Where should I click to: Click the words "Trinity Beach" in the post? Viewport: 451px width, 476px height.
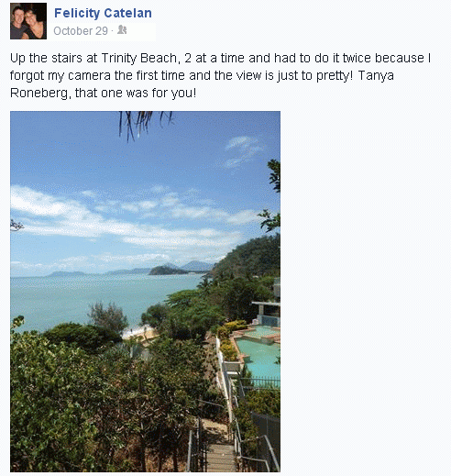pos(139,58)
